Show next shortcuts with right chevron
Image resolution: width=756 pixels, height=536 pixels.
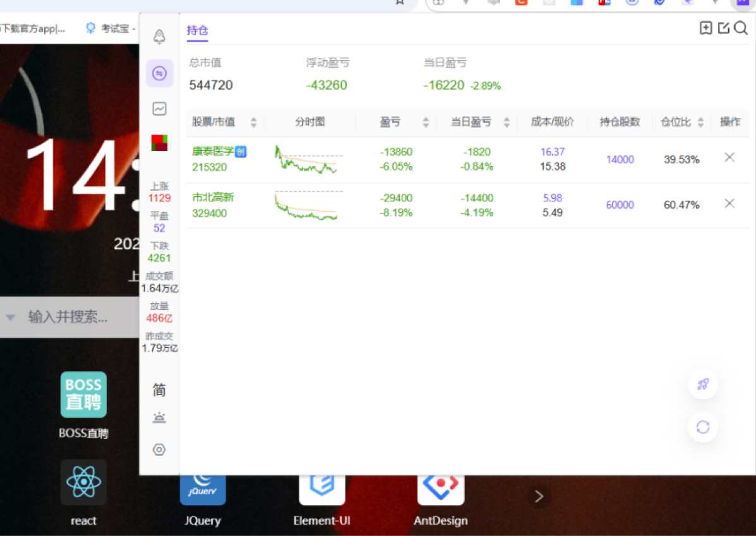tap(539, 496)
